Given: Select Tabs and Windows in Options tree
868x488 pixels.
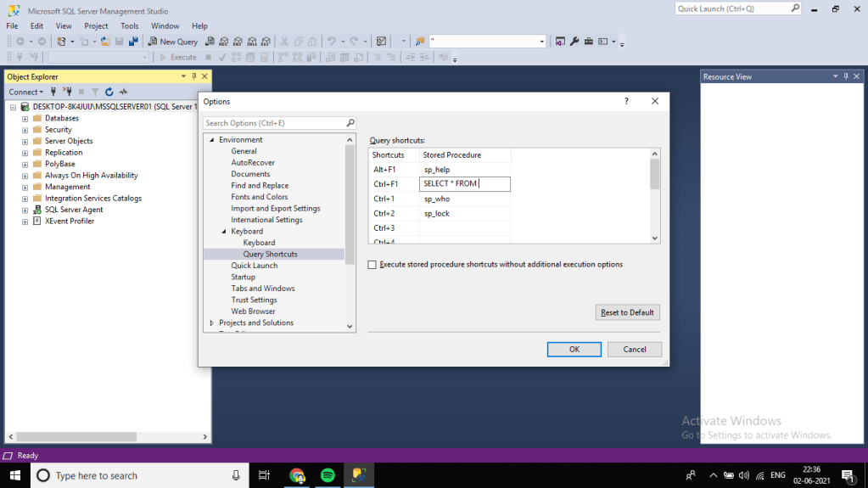Looking at the screenshot, I should (x=263, y=289).
